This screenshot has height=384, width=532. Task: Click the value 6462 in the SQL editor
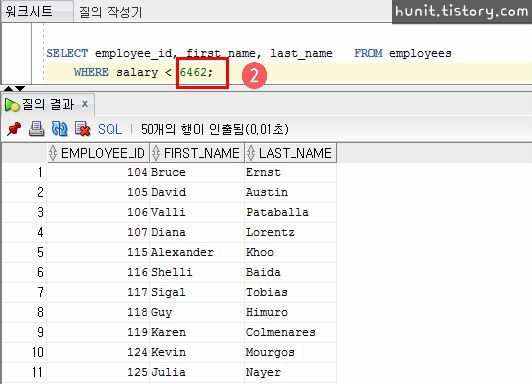point(193,72)
